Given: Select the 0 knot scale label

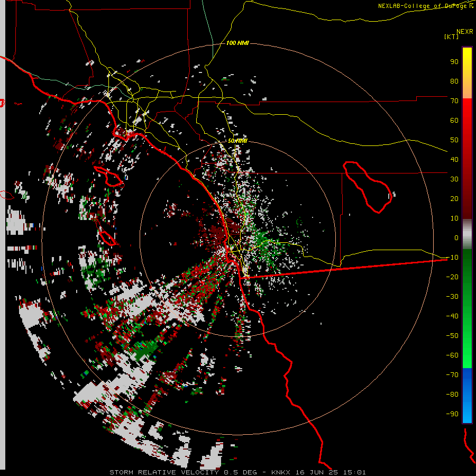Looking at the screenshot, I should click(456, 237).
